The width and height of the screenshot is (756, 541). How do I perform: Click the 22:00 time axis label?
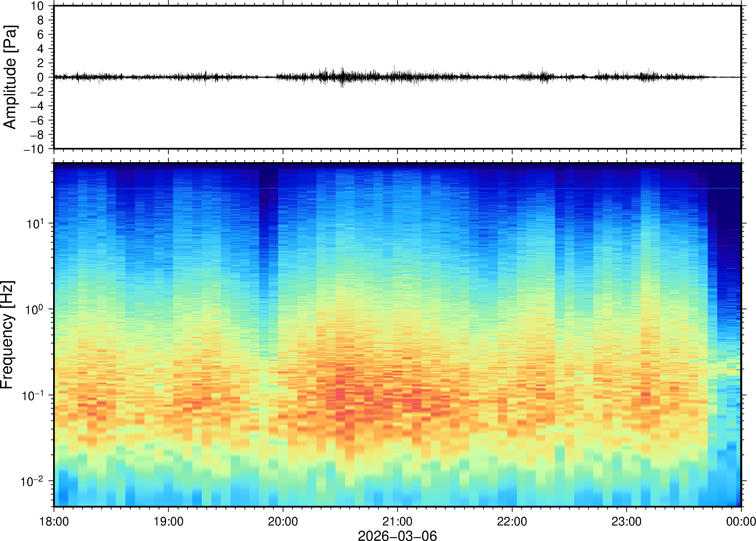coord(512,522)
